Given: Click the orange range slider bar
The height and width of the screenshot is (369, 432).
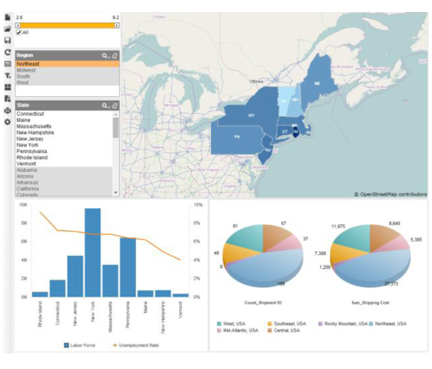Looking at the screenshot, I should [67, 25].
